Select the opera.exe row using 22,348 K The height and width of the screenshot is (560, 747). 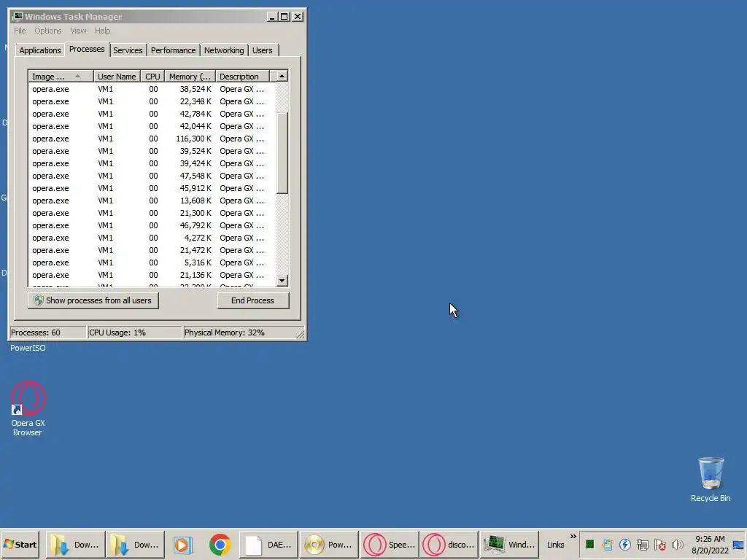pyautogui.click(x=152, y=101)
